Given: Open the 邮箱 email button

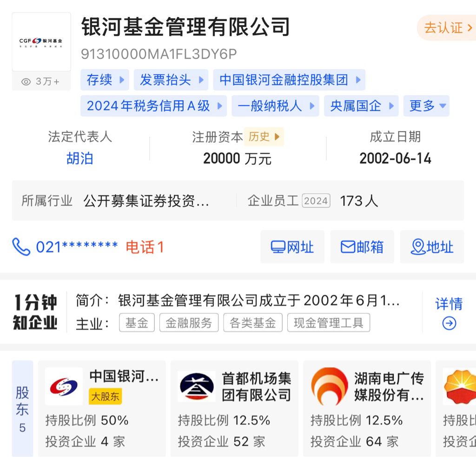Looking at the screenshot, I should 362,246.
